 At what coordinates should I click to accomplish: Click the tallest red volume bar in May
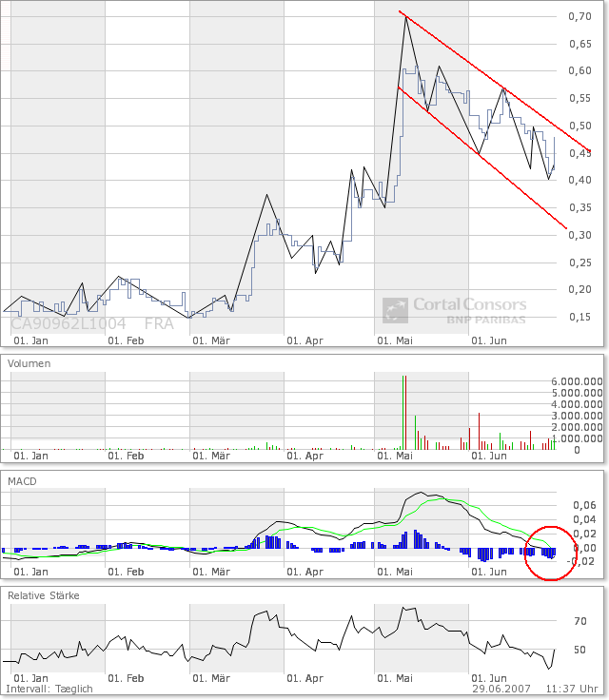[x=403, y=411]
